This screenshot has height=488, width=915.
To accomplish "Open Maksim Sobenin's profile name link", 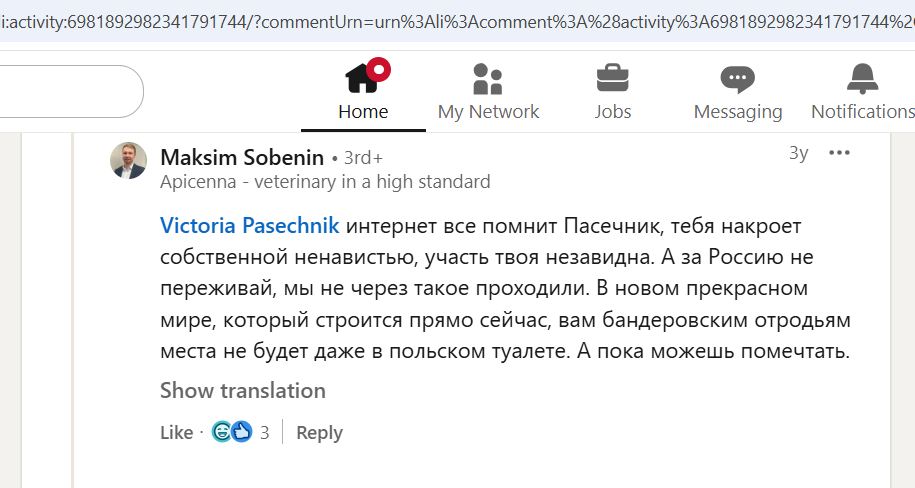I will tap(242, 157).
